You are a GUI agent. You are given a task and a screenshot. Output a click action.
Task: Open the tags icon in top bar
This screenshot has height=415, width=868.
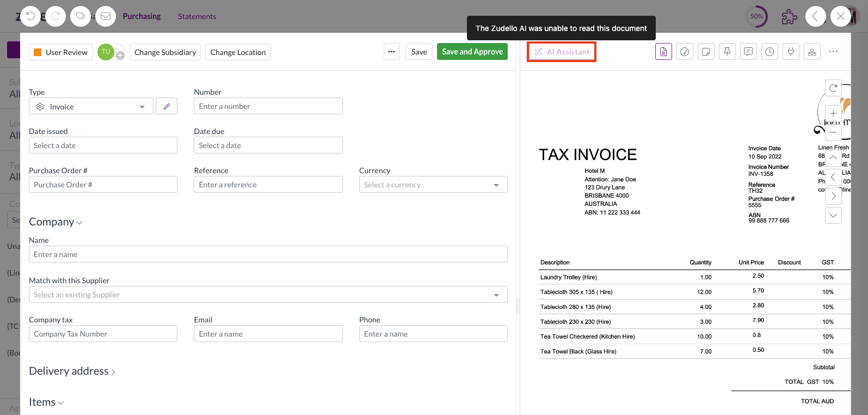[x=81, y=16]
